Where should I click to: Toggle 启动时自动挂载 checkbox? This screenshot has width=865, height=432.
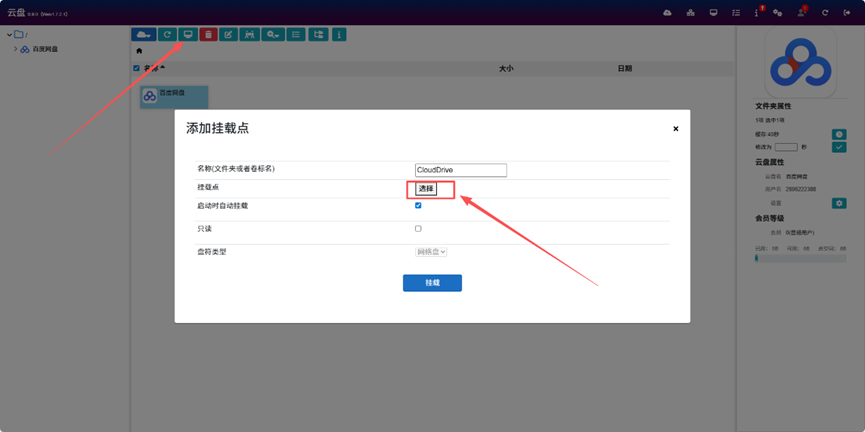[x=418, y=205]
